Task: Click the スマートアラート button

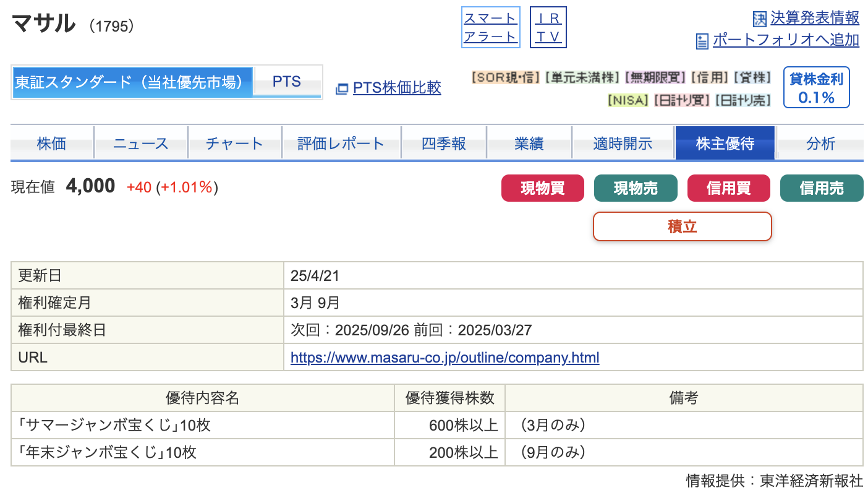Action: click(x=490, y=27)
